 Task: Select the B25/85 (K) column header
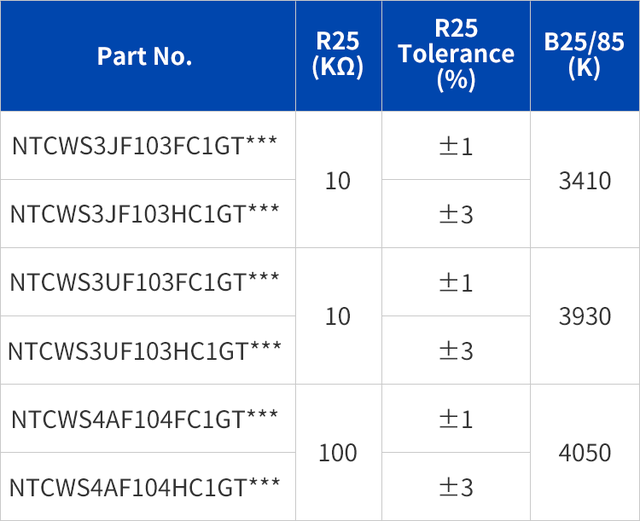[x=584, y=56]
